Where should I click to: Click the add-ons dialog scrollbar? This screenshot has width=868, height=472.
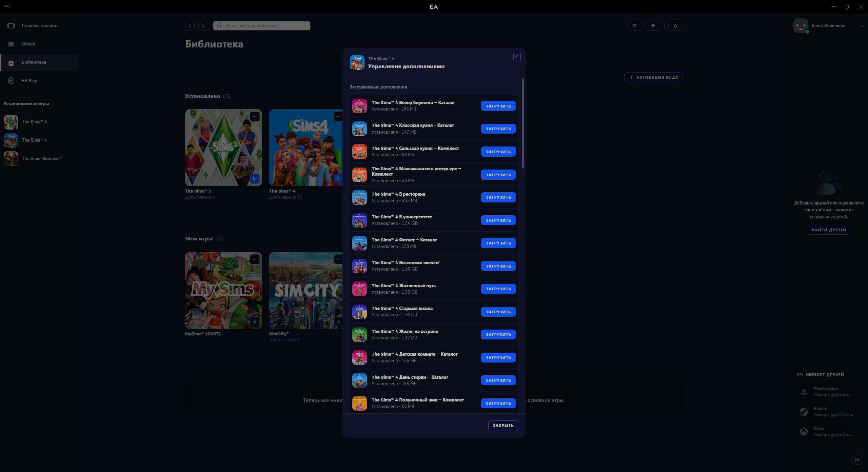(x=523, y=123)
